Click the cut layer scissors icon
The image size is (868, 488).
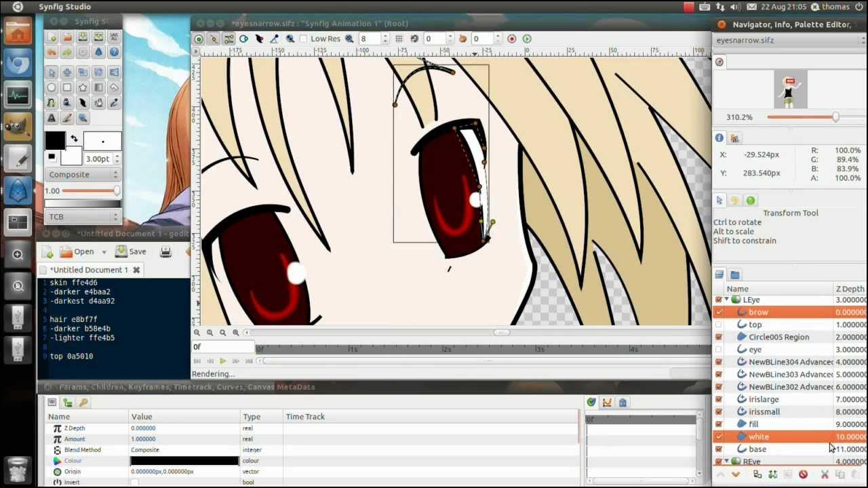click(825, 474)
